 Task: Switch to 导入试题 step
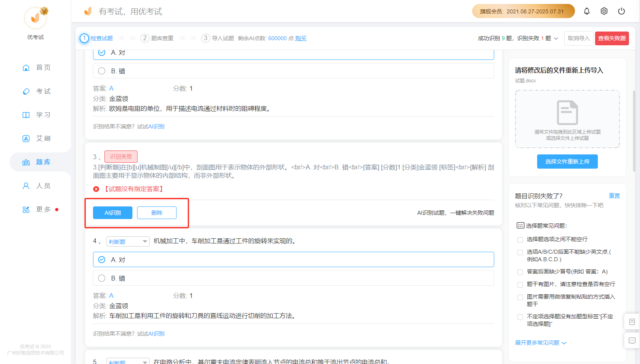[223, 38]
